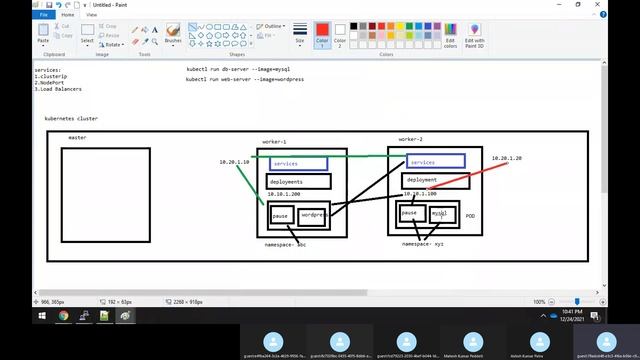Choose the Curve shape
640x360 pixels.
click(201, 27)
